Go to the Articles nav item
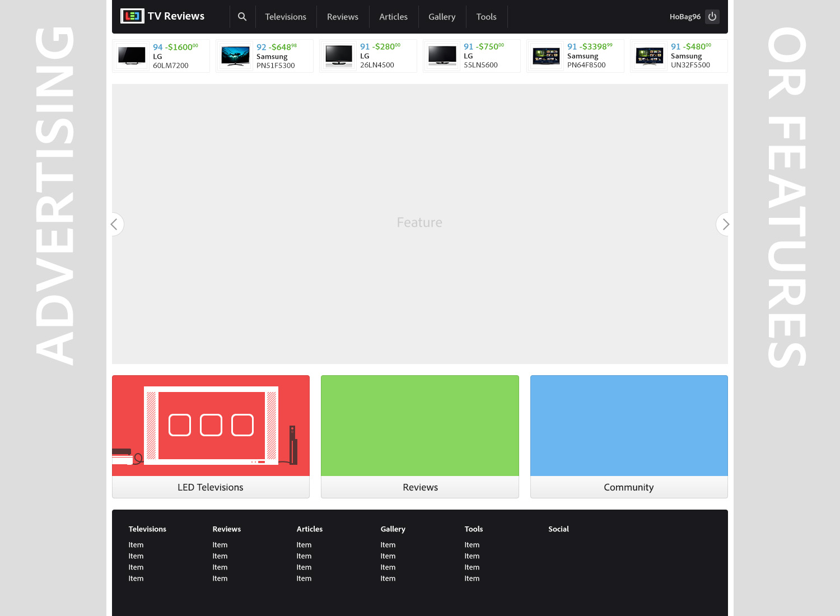Screen dimensions: 840x616 point(393,17)
